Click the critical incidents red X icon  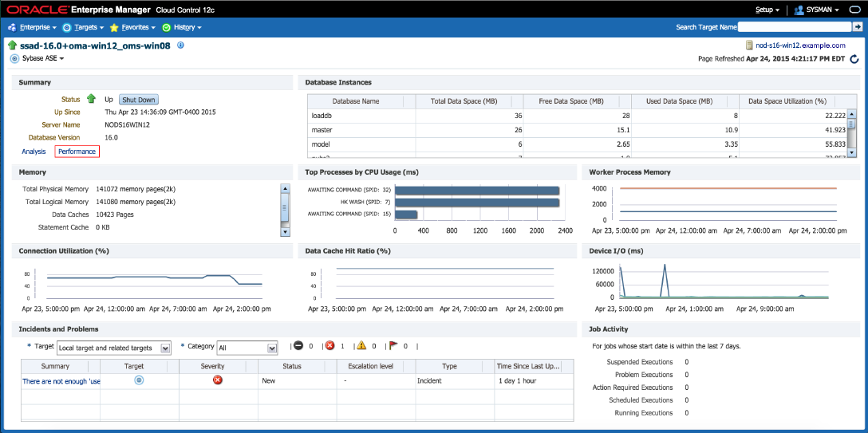point(330,345)
